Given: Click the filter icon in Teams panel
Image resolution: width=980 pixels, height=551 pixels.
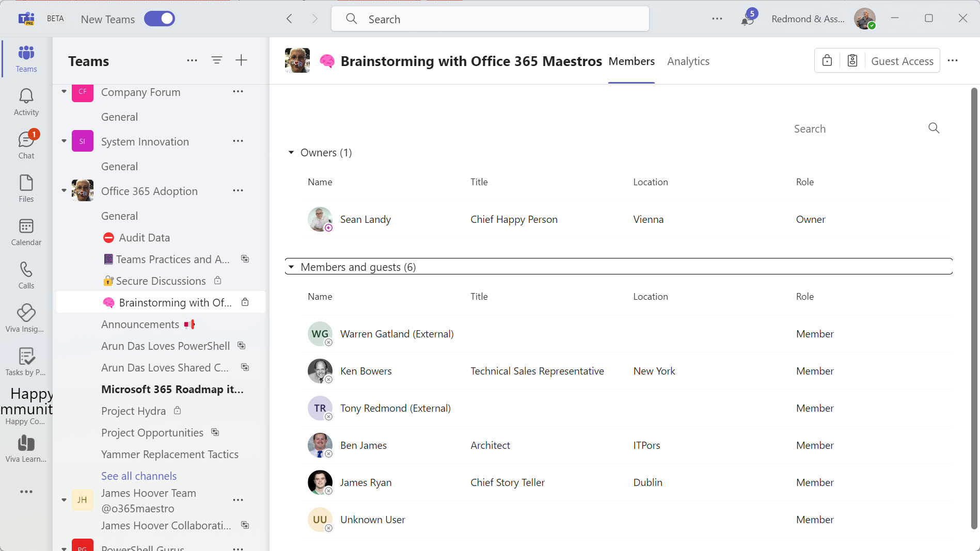Looking at the screenshot, I should (217, 60).
